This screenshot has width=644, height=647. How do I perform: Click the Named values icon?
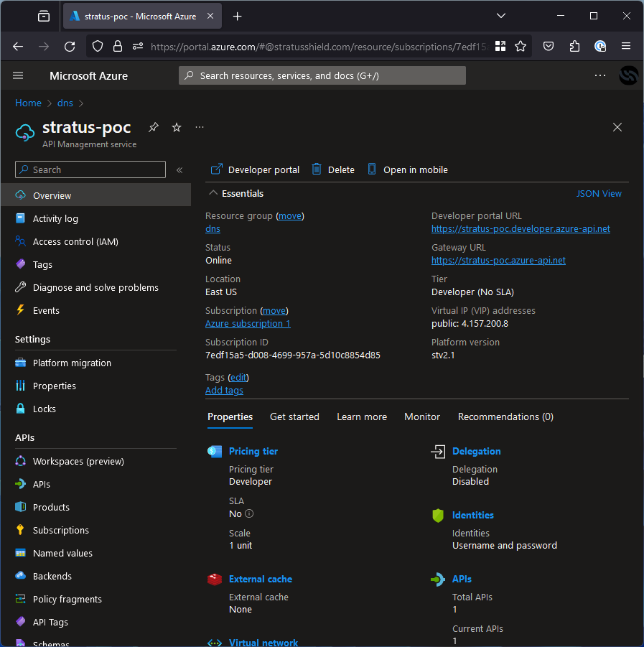pyautogui.click(x=20, y=553)
